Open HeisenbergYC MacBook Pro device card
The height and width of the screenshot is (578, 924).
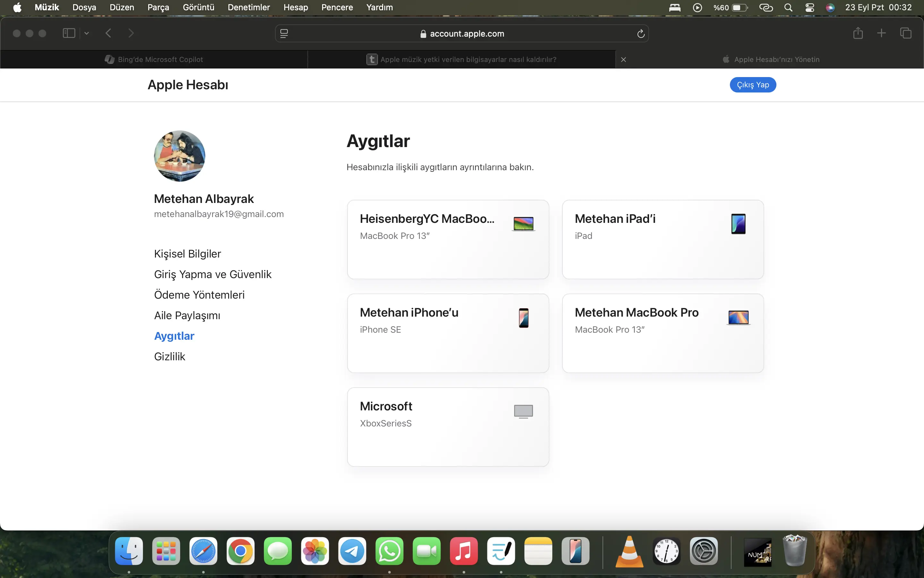(448, 240)
